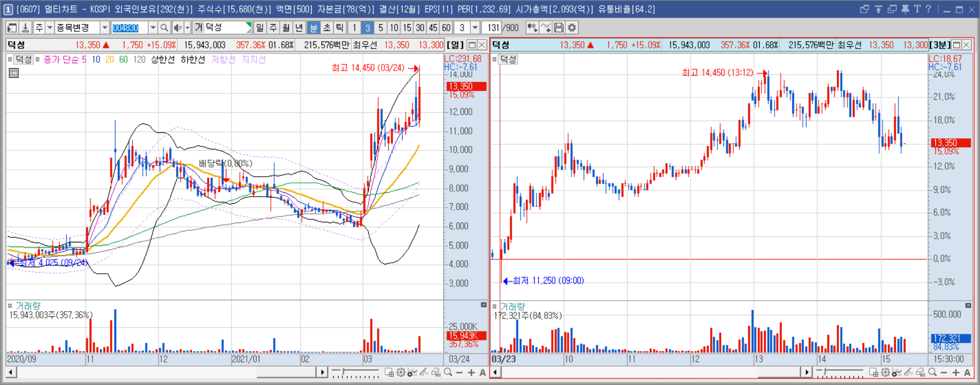Click the candle add icon beside 900 count
The width and height of the screenshot is (980, 385).
[x=532, y=28]
